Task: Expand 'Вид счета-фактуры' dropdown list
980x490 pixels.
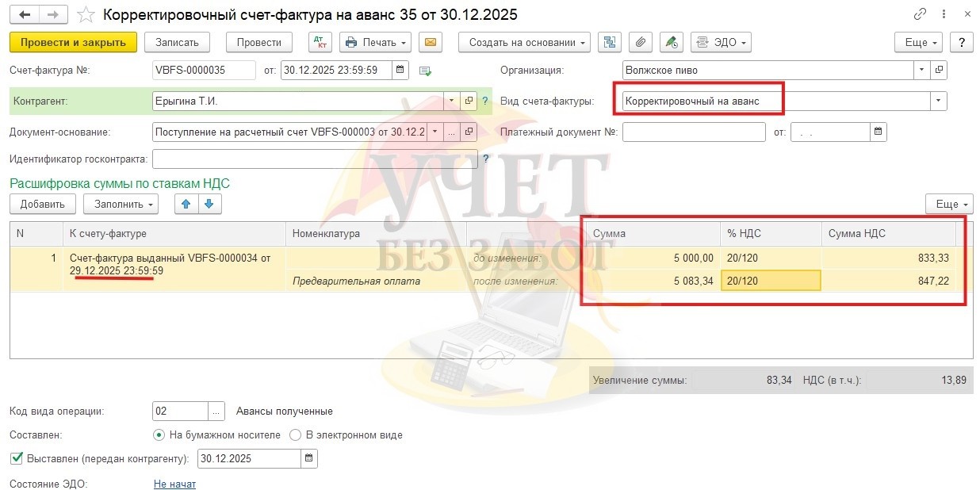Action: tap(939, 101)
